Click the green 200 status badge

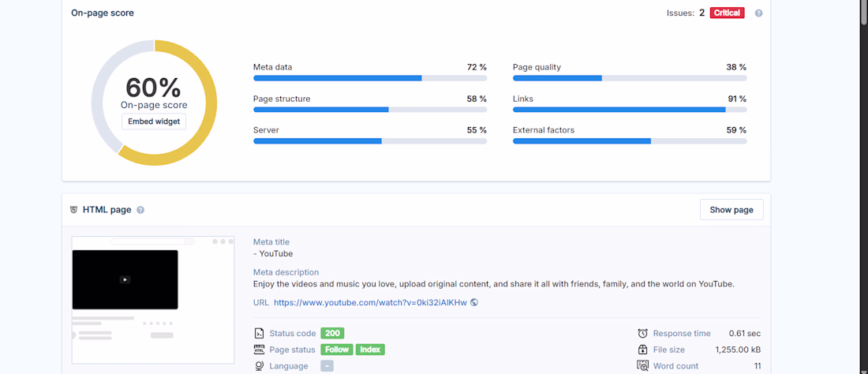pyautogui.click(x=332, y=333)
